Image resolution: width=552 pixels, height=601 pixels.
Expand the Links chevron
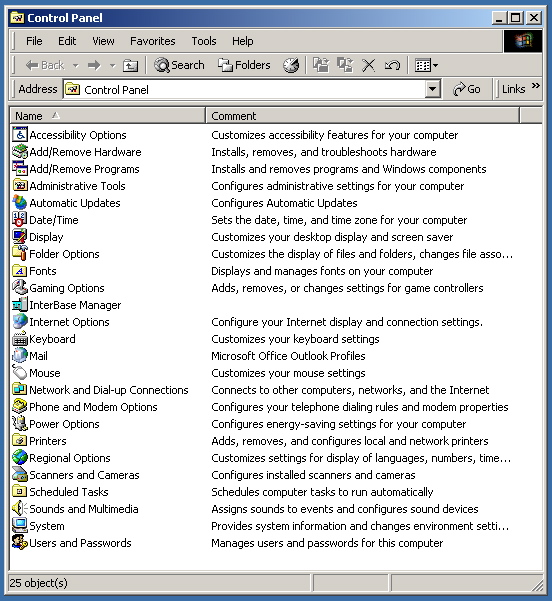536,85
